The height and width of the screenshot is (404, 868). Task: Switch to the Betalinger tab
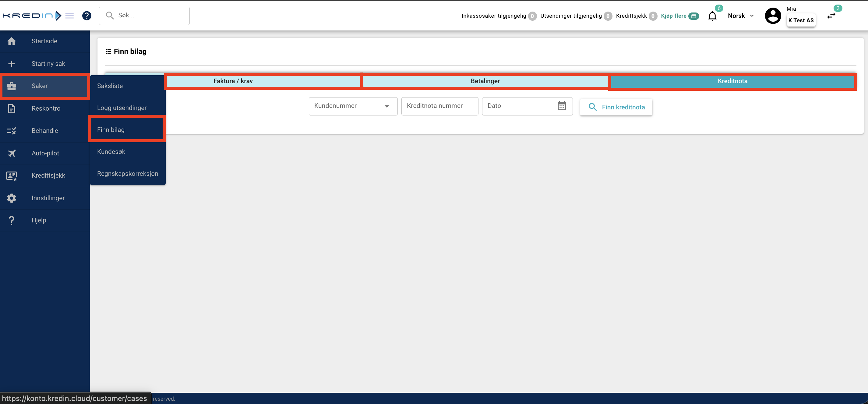485,81
